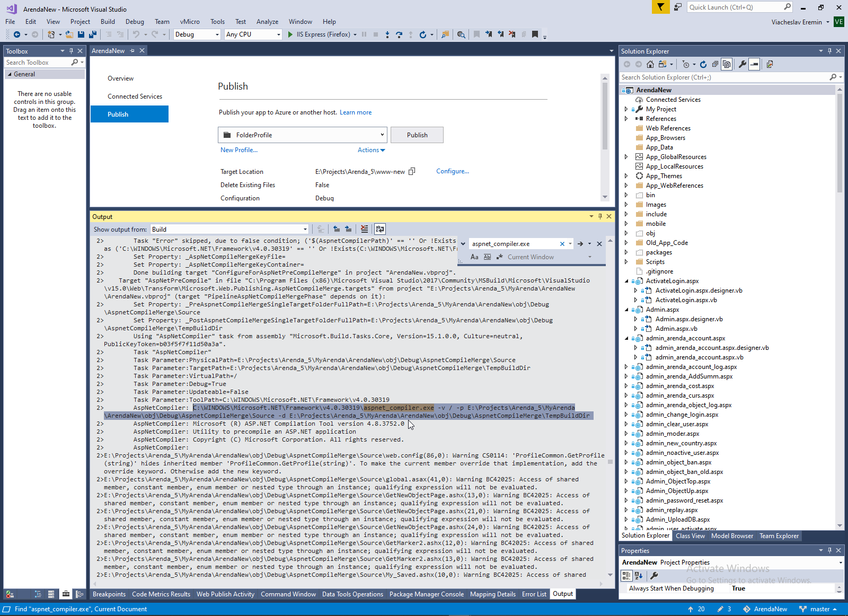Image resolution: width=848 pixels, height=616 pixels.
Task: Click the View Class Diagram icon
Action: (x=770, y=64)
